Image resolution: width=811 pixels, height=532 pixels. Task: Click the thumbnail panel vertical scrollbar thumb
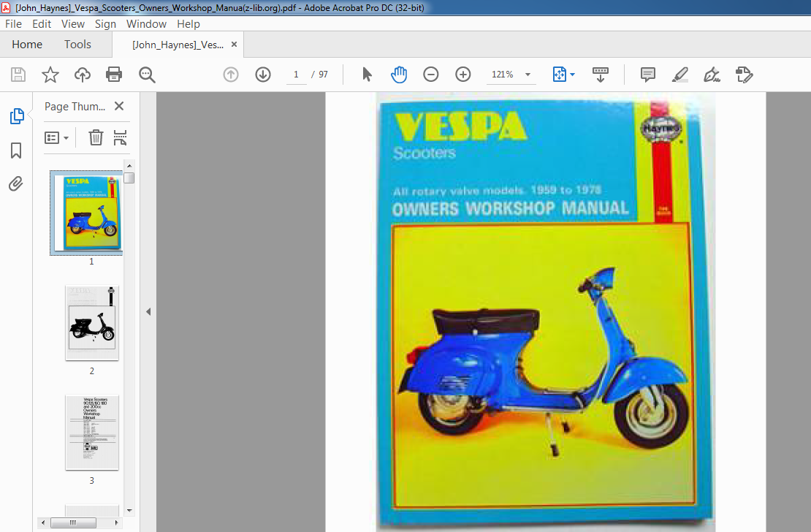(129, 178)
